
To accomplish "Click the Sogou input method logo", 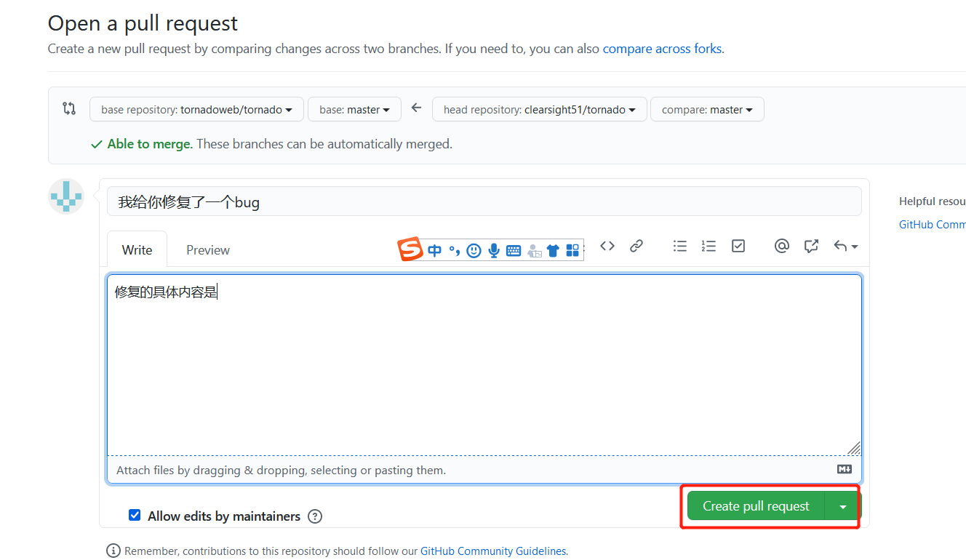I will click(x=410, y=249).
